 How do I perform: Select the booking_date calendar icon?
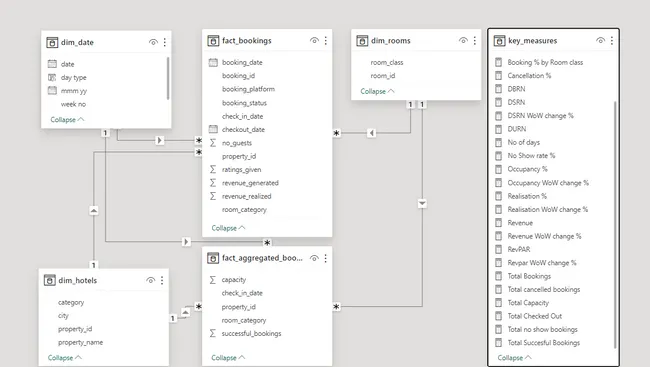coord(213,62)
